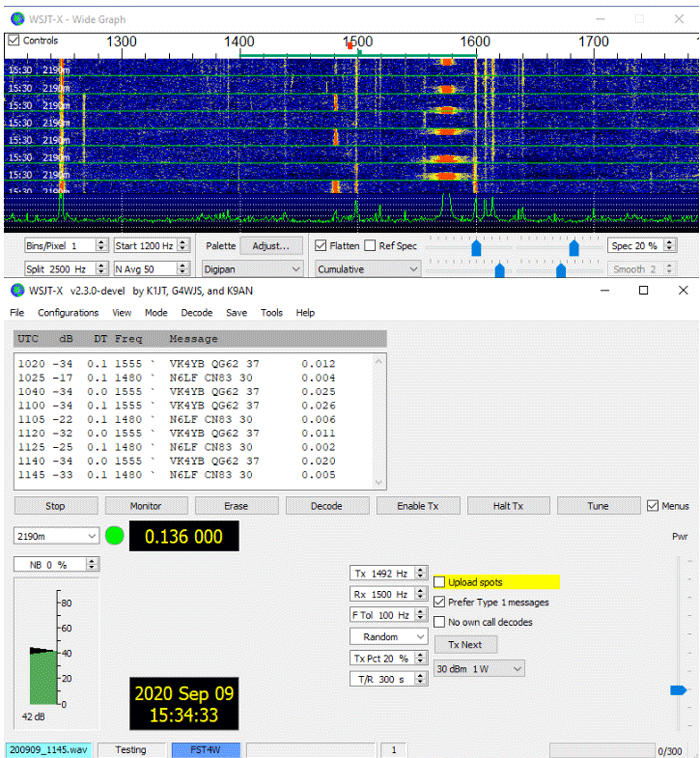Enable the Upload spots checkbox
The image size is (700, 758).
(439, 582)
